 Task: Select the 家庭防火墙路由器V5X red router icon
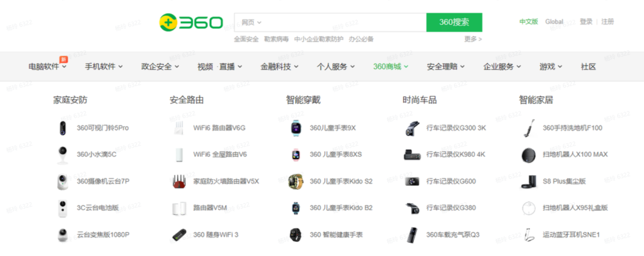[179, 182]
